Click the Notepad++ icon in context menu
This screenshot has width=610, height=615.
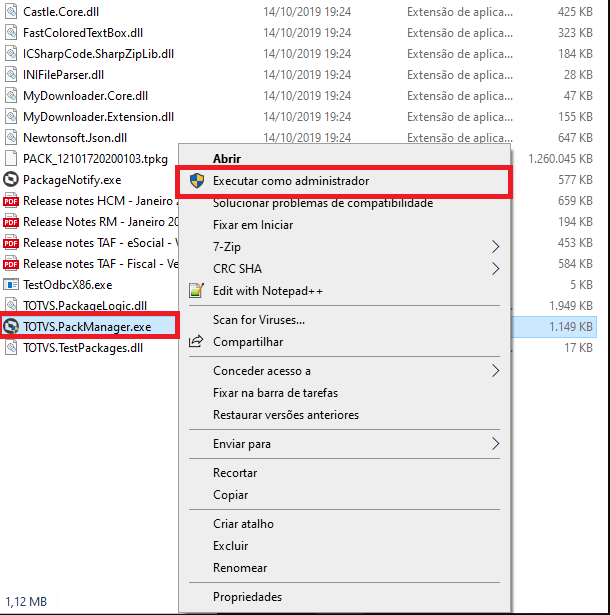tap(196, 291)
